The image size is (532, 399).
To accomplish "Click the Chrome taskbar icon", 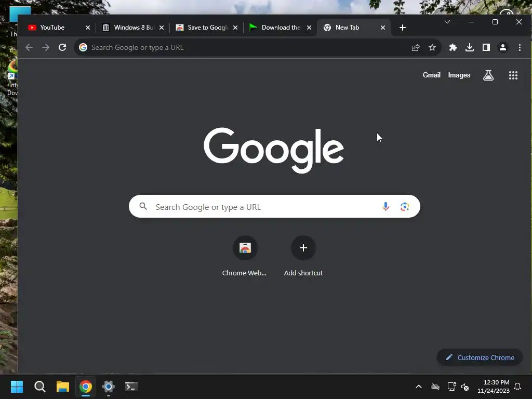I will [x=86, y=387].
